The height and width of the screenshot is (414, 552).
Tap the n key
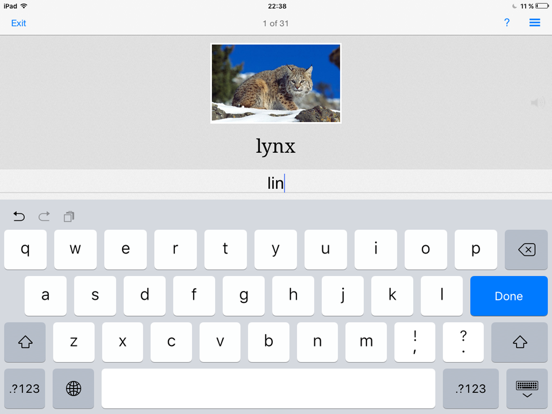point(317,342)
